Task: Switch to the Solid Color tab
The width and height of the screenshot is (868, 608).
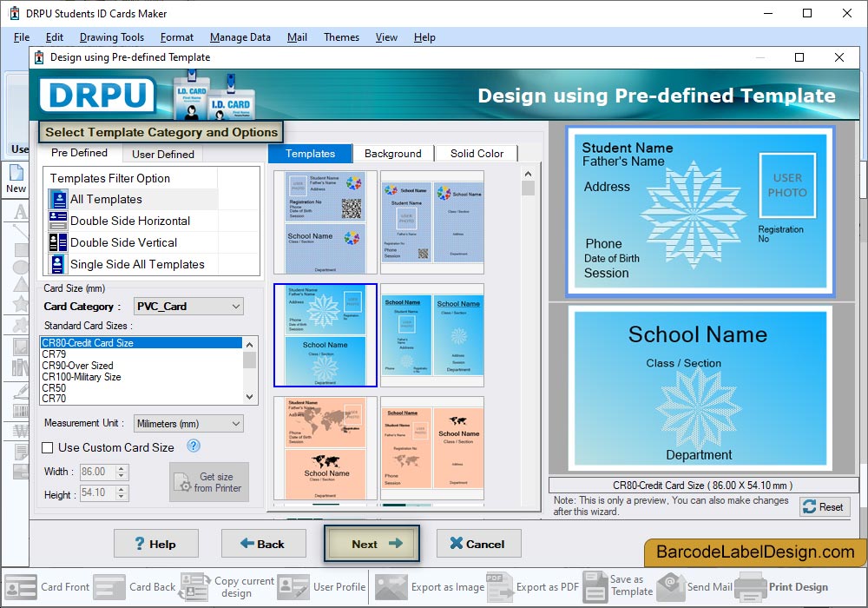Action: (x=477, y=154)
